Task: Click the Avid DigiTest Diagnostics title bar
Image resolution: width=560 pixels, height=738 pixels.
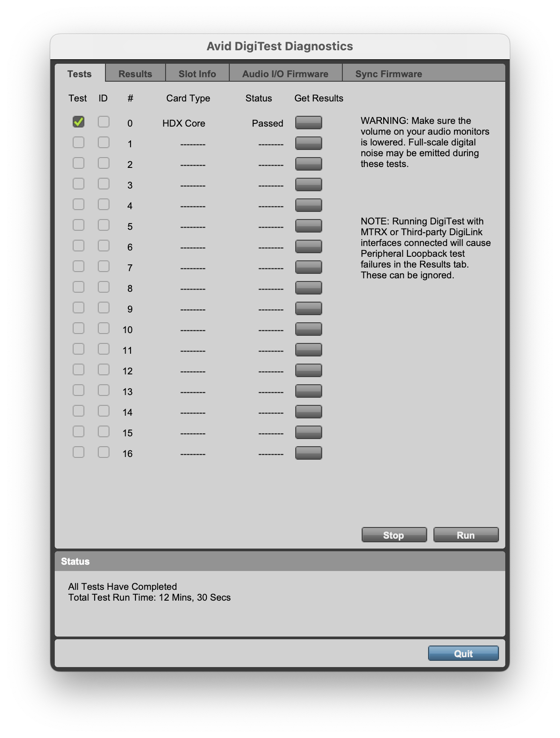Action: pyautogui.click(x=280, y=46)
